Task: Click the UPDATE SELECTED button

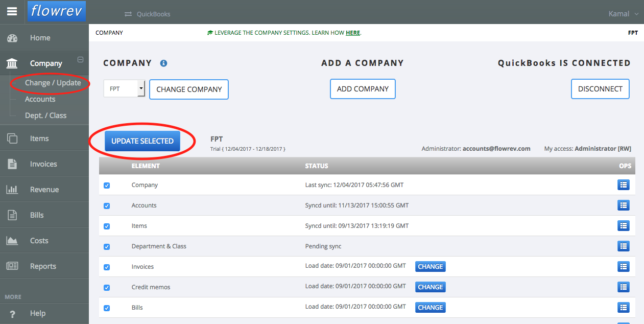Action: tap(142, 141)
